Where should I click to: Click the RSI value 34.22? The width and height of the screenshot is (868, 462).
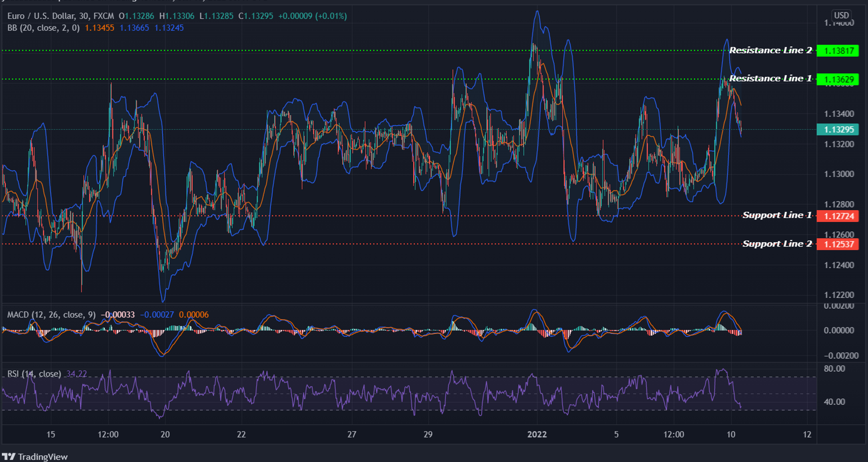(x=76, y=374)
